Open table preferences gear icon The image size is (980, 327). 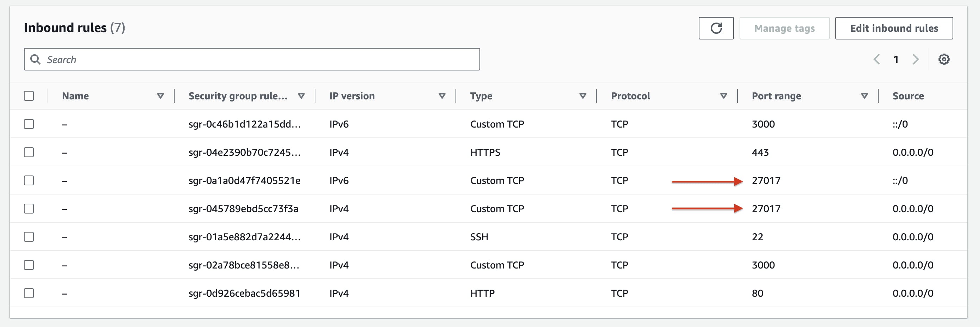tap(943, 60)
